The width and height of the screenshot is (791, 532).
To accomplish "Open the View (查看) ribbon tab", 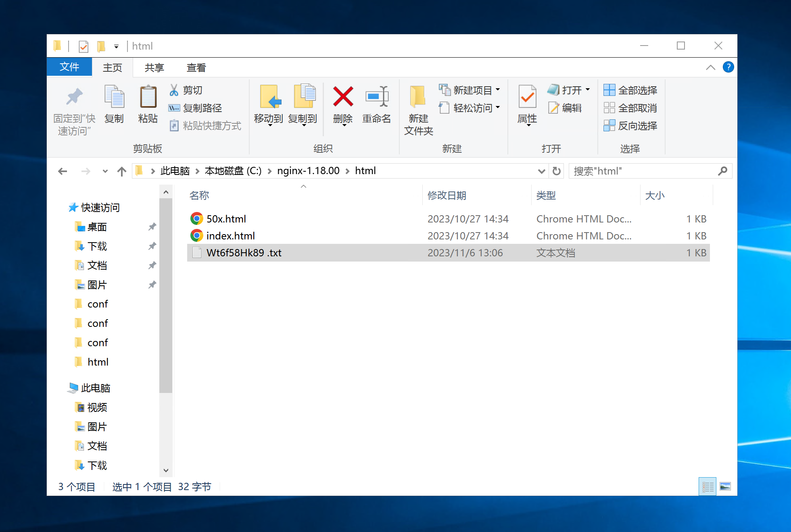I will click(x=196, y=68).
